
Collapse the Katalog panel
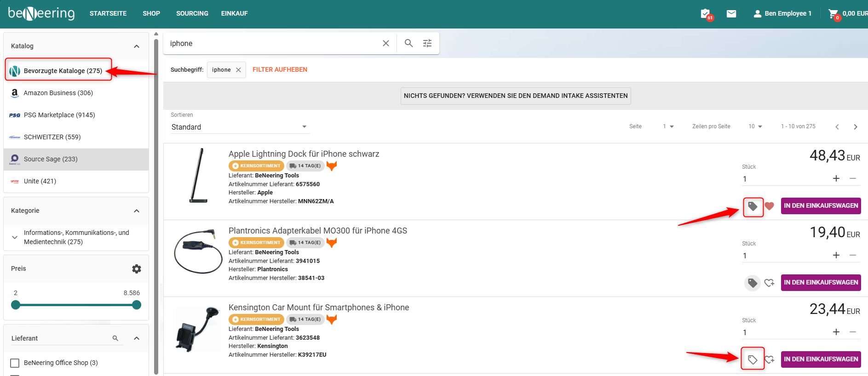point(137,46)
